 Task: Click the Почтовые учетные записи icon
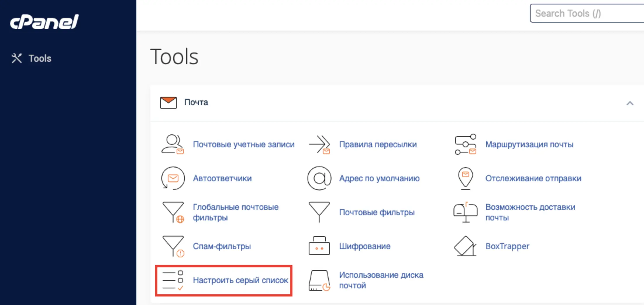tap(173, 144)
